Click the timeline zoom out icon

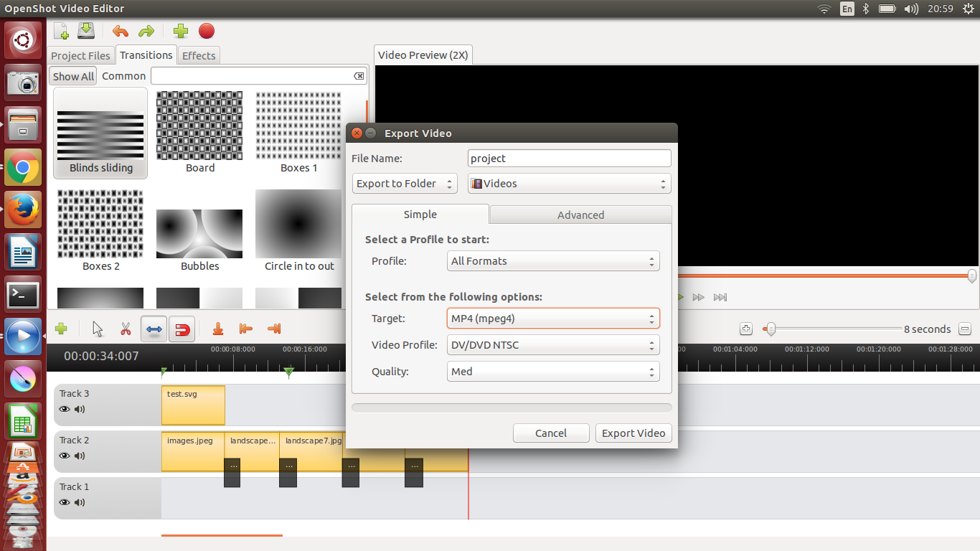(x=964, y=329)
